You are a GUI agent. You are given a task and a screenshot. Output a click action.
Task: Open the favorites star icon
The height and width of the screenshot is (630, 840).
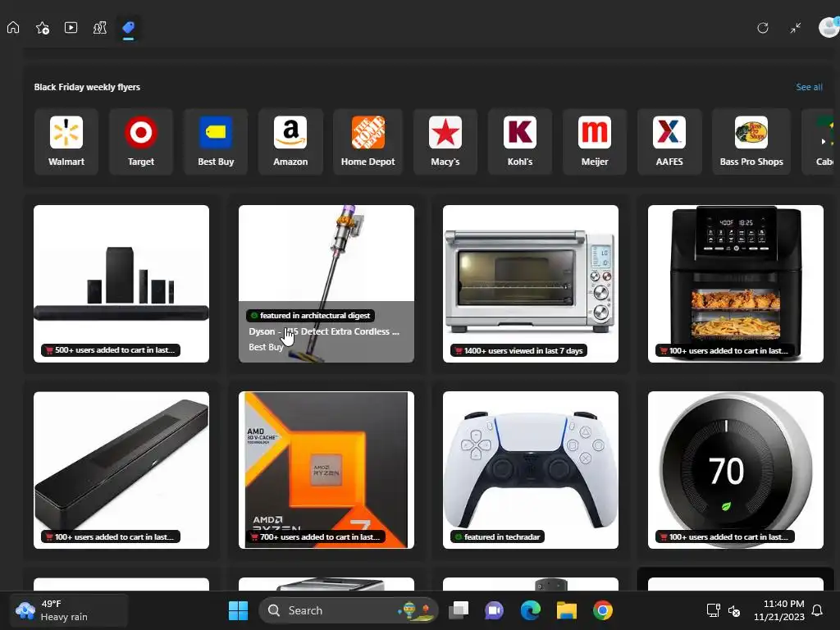(43, 27)
